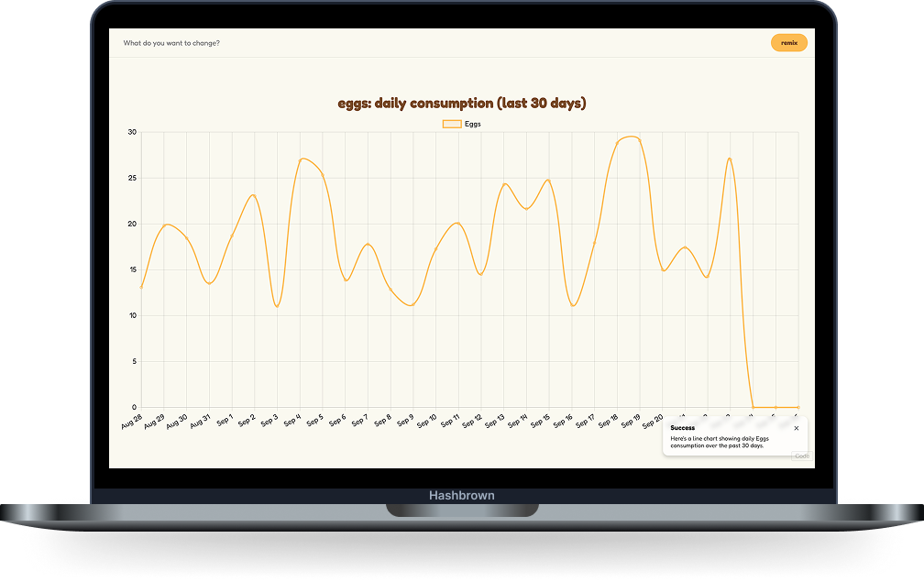This screenshot has height=582, width=924.
Task: Click the y-axis value 0
Action: pyautogui.click(x=134, y=406)
